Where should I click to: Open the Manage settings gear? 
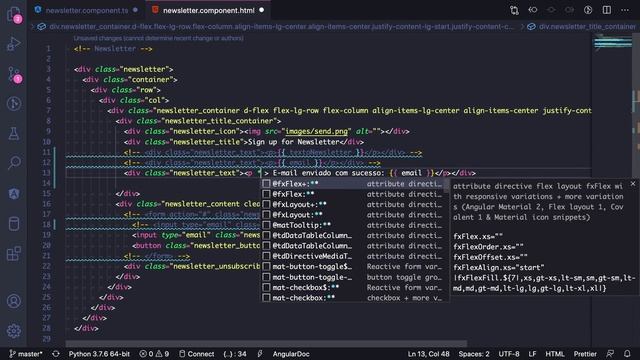(13, 331)
